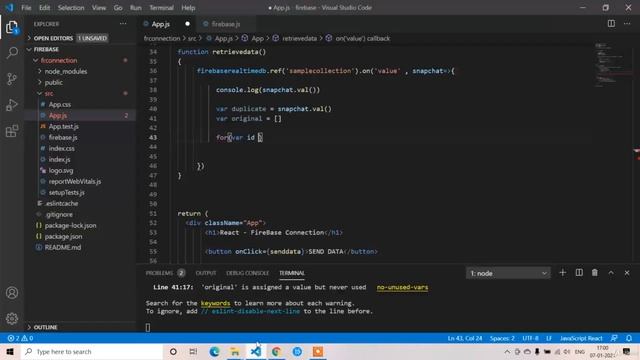The height and width of the screenshot is (360, 640).
Task: Switch to the Output panel tab
Action: click(x=206, y=273)
